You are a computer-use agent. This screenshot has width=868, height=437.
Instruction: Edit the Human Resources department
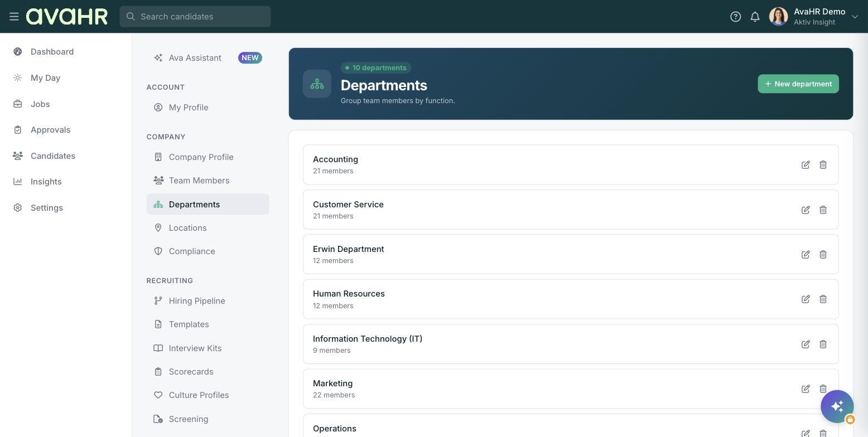(806, 299)
